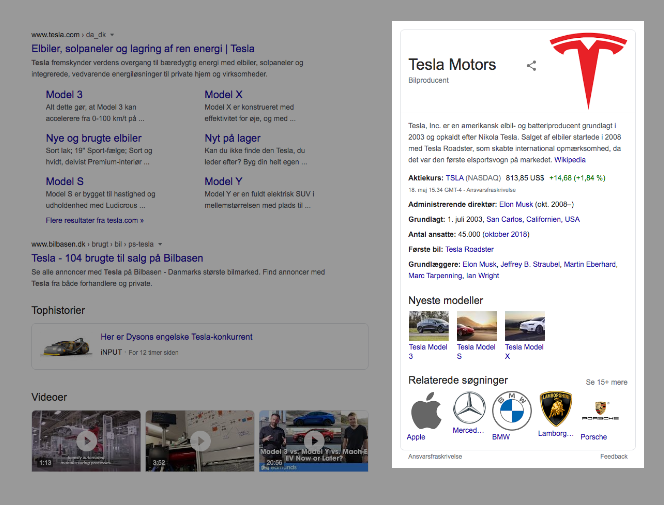Open Martin Eberhard founder link
This screenshot has height=505, width=664.
(589, 264)
